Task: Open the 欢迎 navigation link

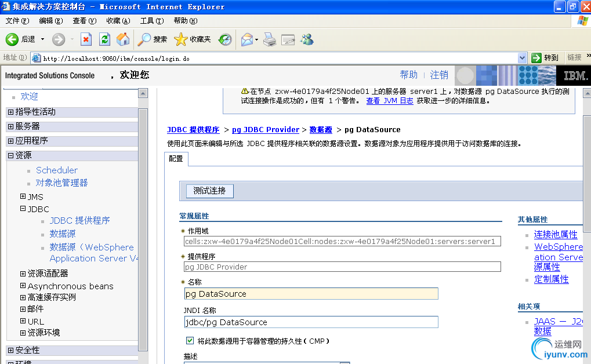Action: [x=29, y=96]
